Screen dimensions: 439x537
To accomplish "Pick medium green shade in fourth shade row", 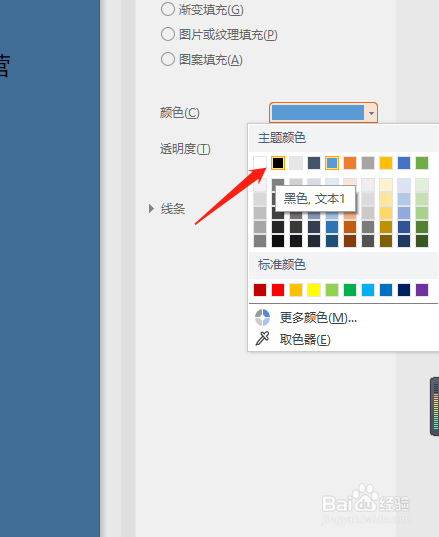I will click(422, 227).
